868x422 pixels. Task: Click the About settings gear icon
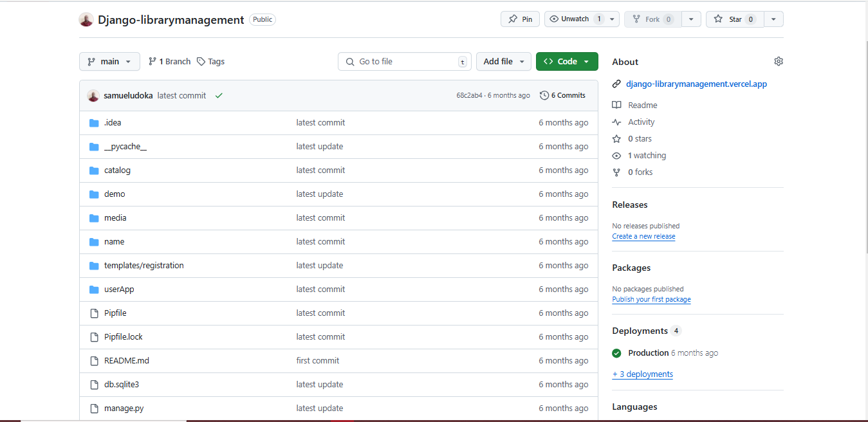[779, 62]
